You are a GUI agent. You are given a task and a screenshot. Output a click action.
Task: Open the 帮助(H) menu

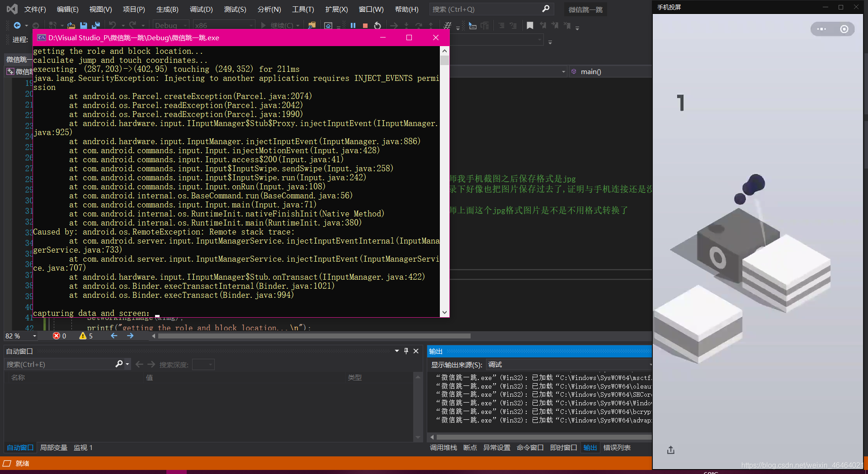(x=406, y=9)
